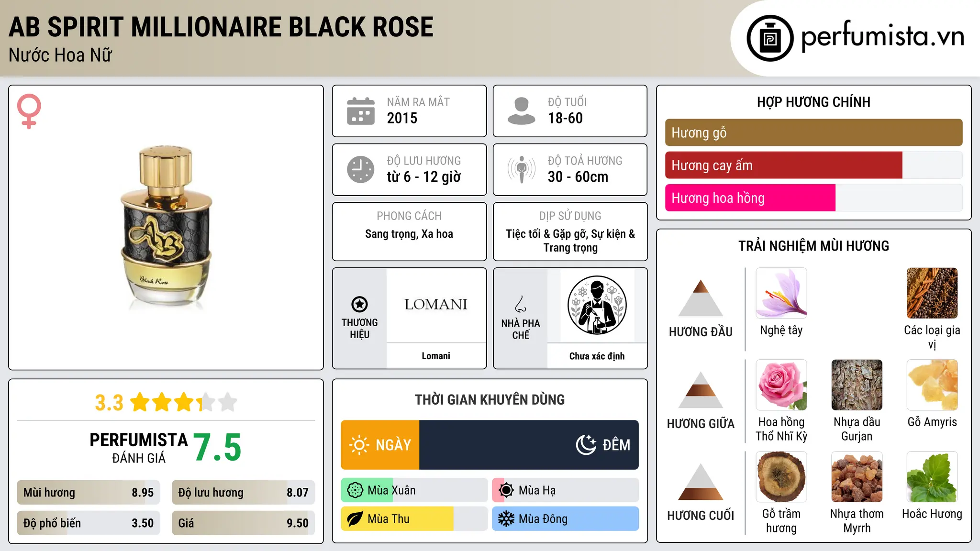The height and width of the screenshot is (551, 980).
Task: Click the sun icon in the Ngày bar
Action: click(359, 445)
